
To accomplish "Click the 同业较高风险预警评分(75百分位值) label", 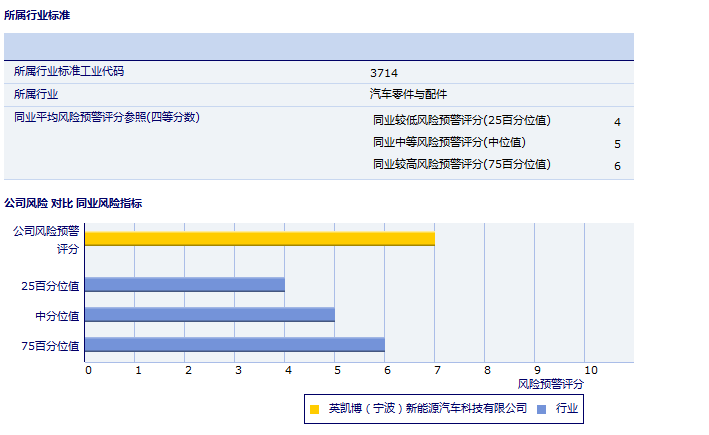I will click(461, 164).
